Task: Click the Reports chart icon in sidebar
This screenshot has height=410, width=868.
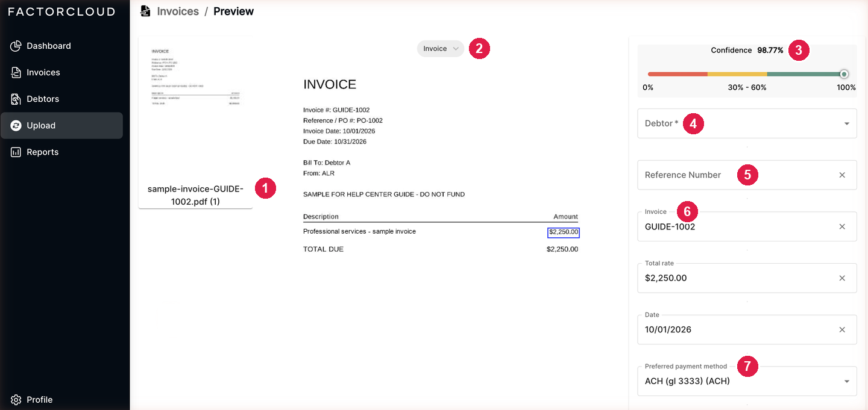Action: [x=16, y=152]
